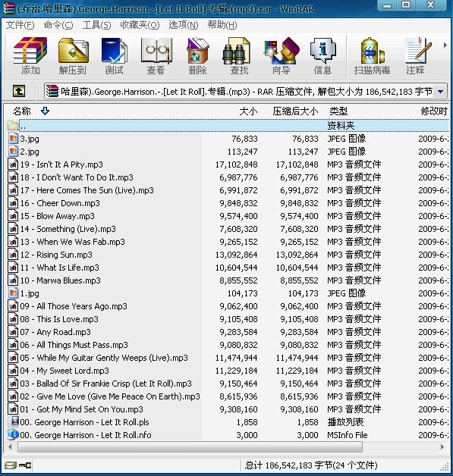Click the horizontal scrollbar right arrow
453x476 pixels.
[442, 446]
